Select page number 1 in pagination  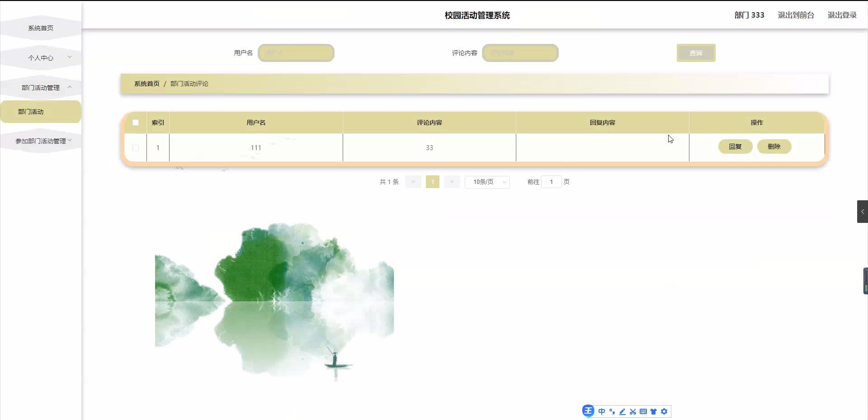click(433, 182)
